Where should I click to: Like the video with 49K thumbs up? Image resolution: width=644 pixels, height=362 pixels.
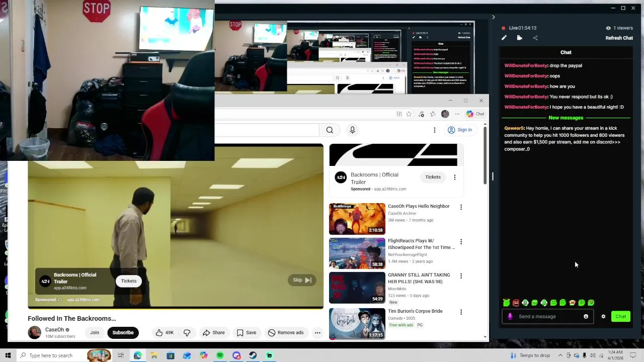[x=165, y=332]
